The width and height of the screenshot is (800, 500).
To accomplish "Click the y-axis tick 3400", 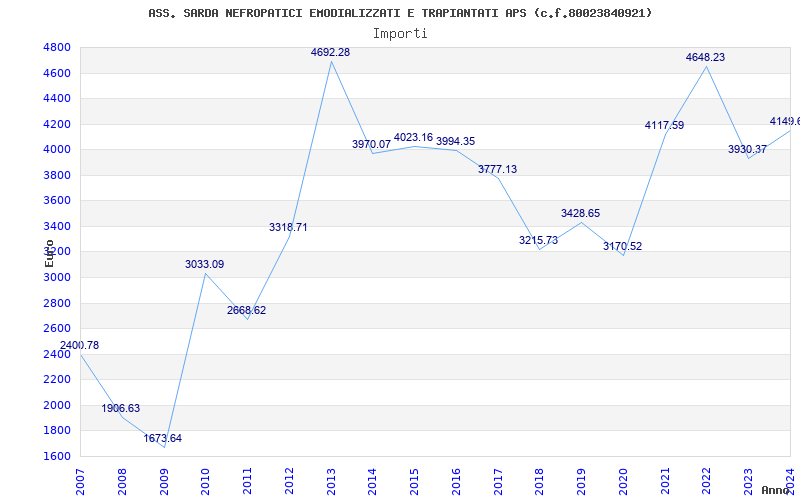I will coord(57,227).
